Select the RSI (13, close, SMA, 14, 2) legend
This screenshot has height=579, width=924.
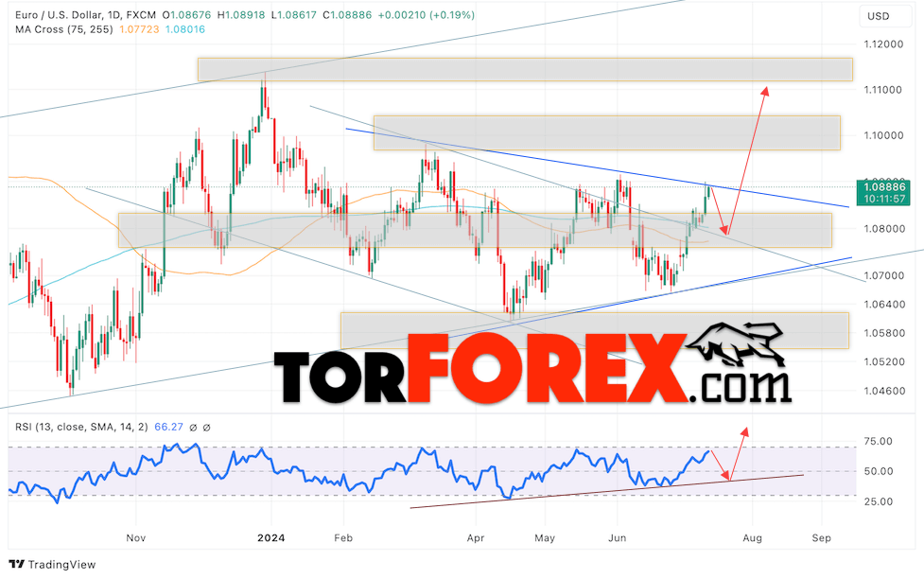tap(81, 427)
